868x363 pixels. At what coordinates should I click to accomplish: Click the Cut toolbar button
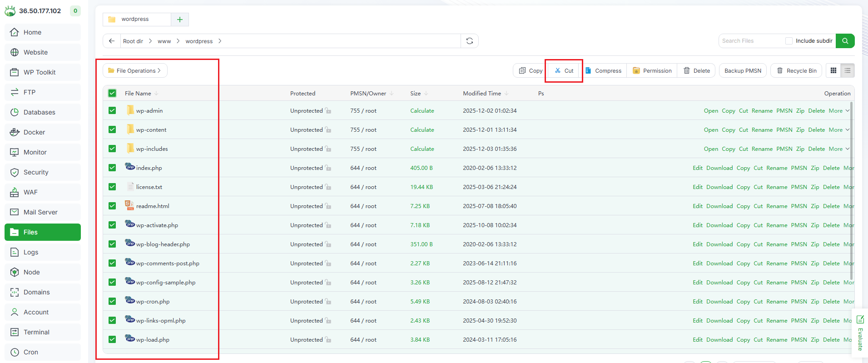564,70
